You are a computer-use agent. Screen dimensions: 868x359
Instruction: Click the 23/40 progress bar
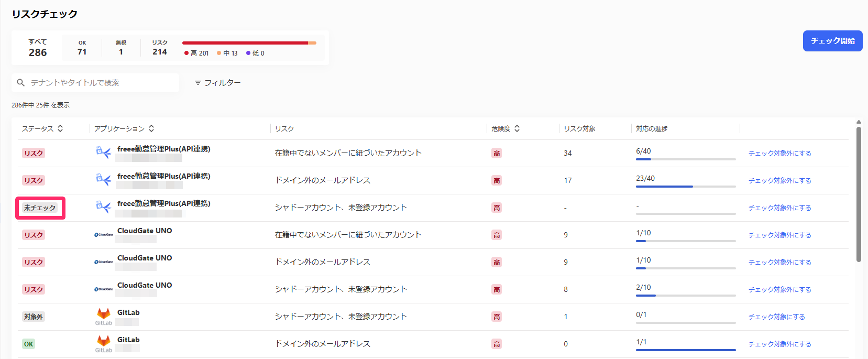pyautogui.click(x=686, y=186)
